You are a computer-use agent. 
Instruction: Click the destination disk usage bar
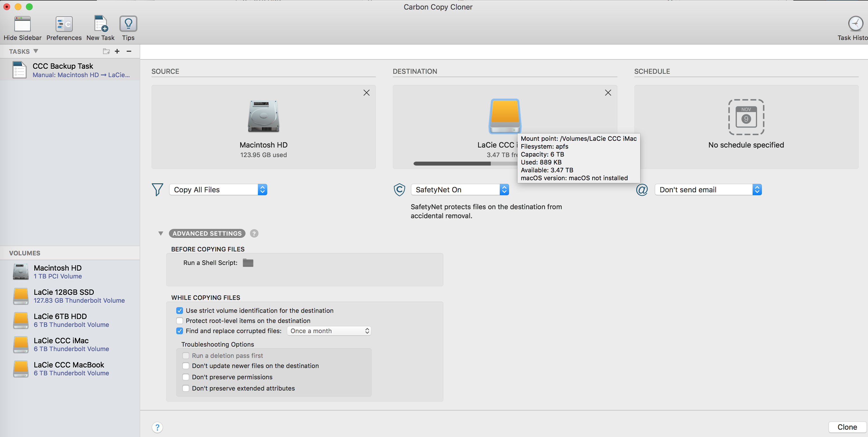(x=465, y=163)
